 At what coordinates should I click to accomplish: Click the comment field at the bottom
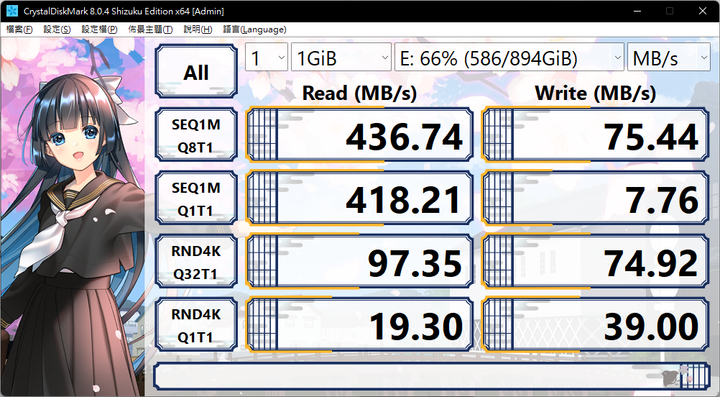pyautogui.click(x=432, y=376)
